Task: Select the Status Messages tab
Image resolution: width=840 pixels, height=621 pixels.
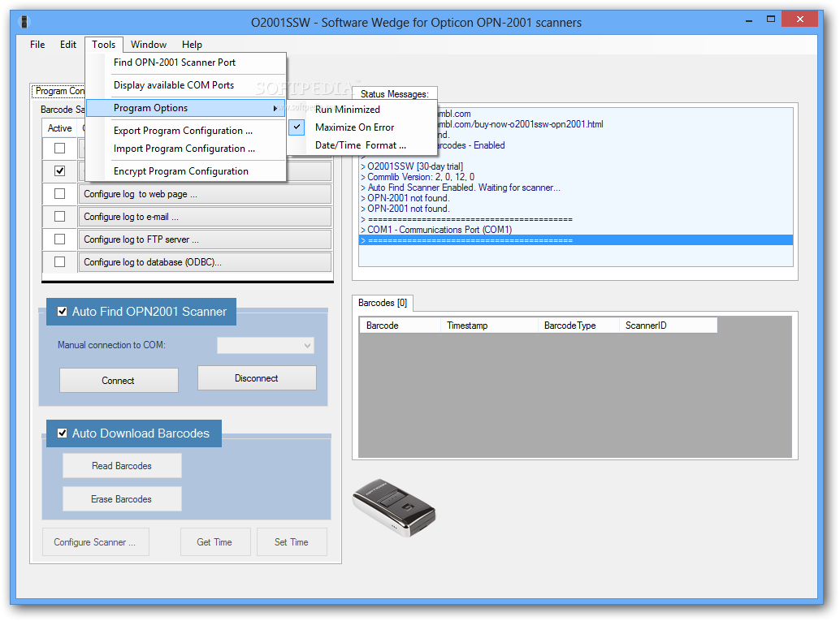Action: [x=395, y=93]
